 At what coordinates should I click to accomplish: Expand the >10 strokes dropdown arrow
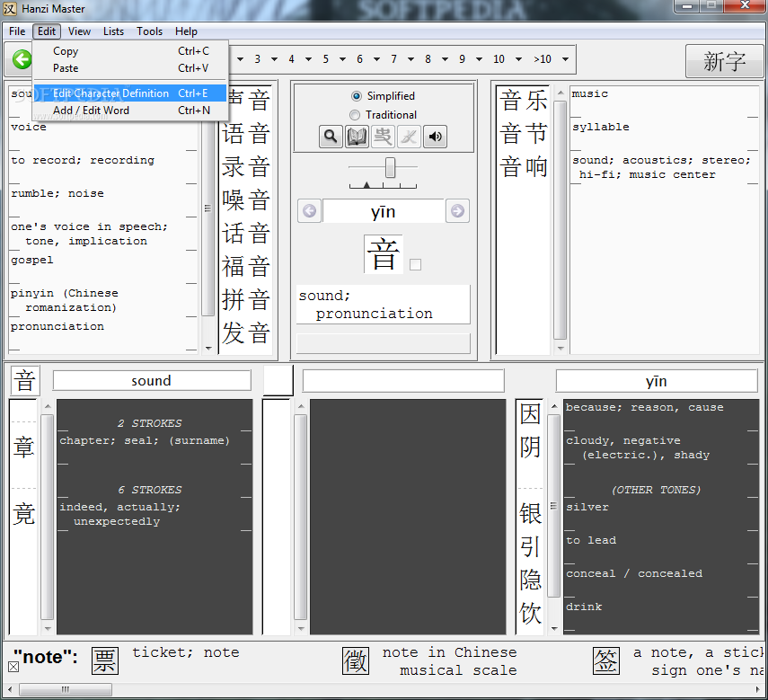point(565,59)
